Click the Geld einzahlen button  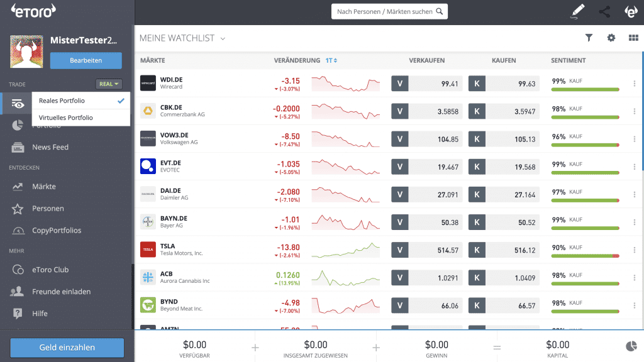click(x=67, y=347)
